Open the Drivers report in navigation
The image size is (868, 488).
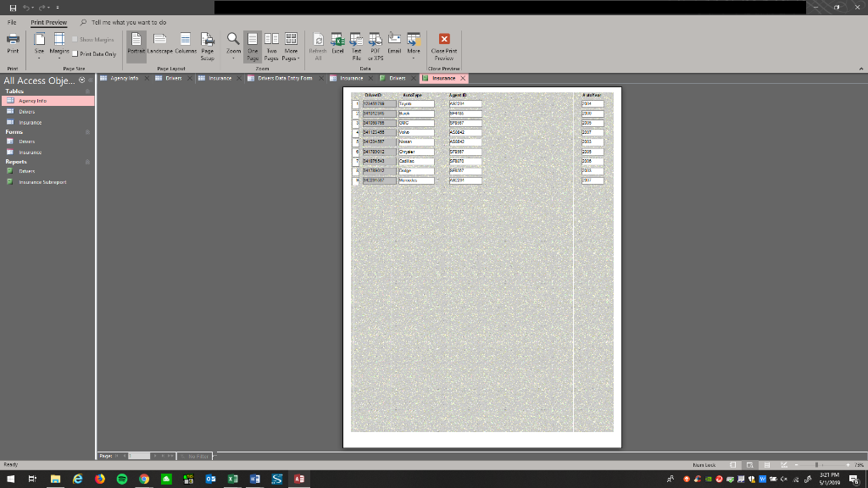point(48,171)
